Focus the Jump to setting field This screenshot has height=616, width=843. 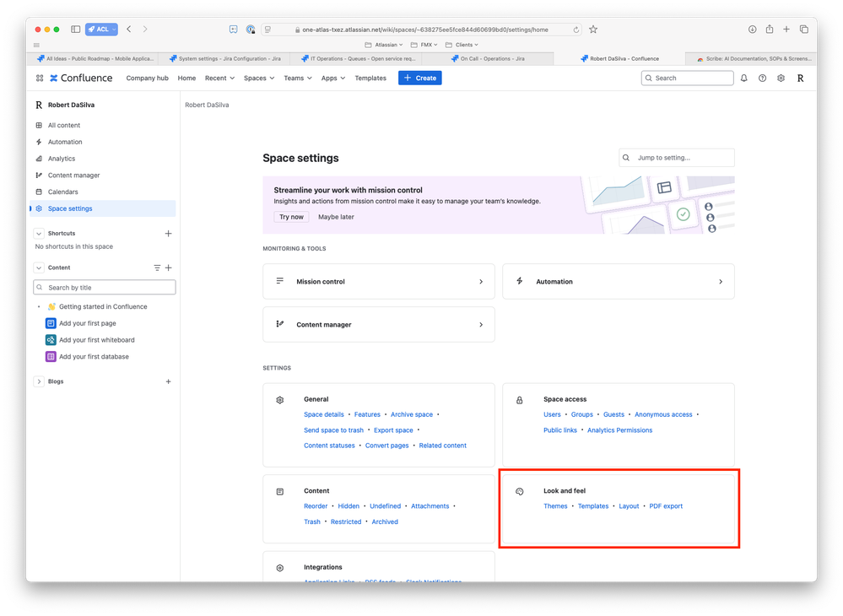pyautogui.click(x=676, y=158)
